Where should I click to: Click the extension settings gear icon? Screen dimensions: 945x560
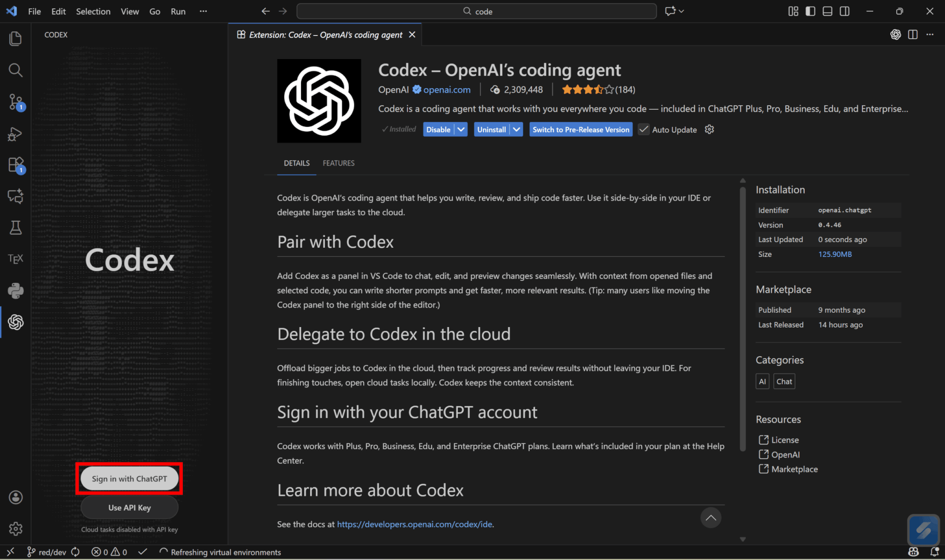[x=709, y=130]
